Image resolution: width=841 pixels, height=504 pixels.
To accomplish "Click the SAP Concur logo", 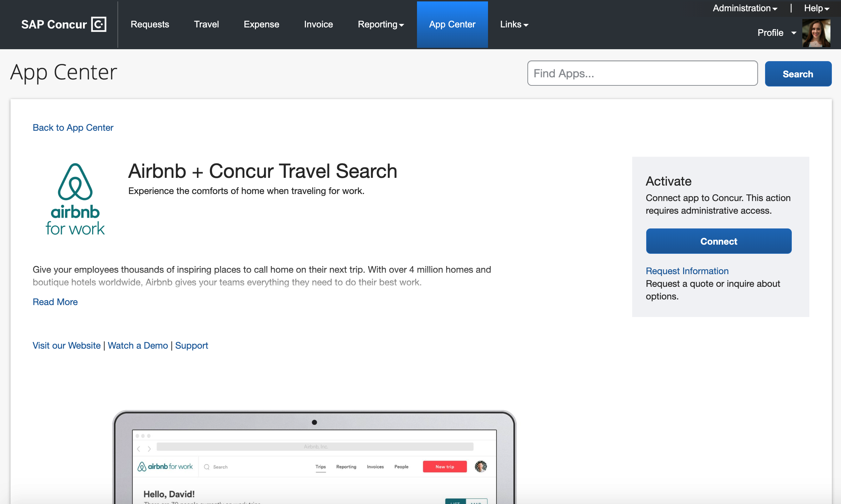I will 64,24.
